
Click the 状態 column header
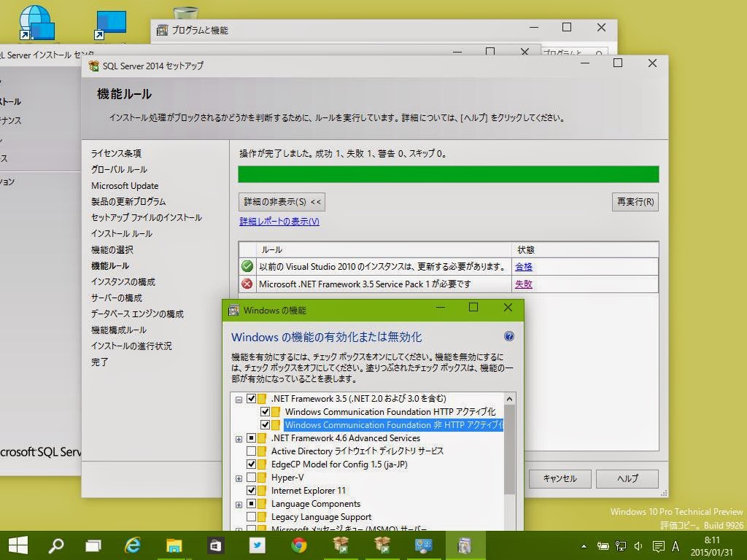pyautogui.click(x=586, y=249)
